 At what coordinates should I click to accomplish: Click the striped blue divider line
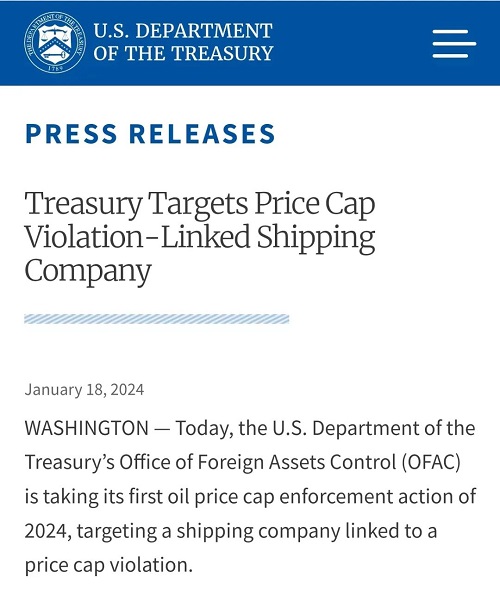pyautogui.click(x=157, y=319)
